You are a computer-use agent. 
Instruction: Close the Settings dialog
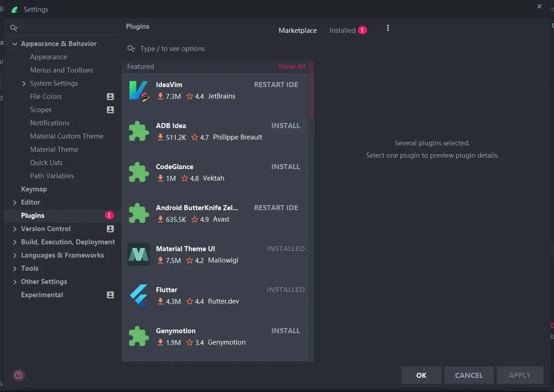tap(539, 7)
